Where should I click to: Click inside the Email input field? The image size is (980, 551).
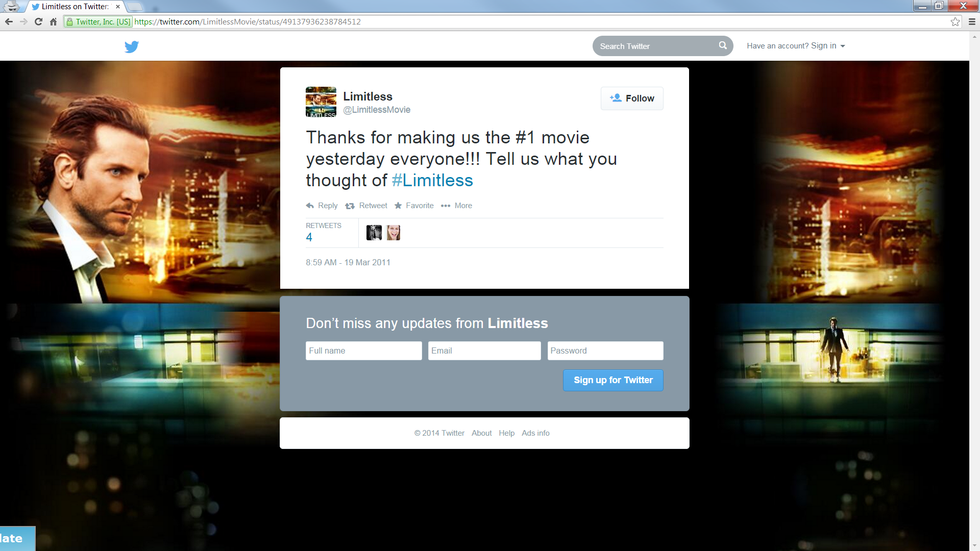[x=484, y=350]
